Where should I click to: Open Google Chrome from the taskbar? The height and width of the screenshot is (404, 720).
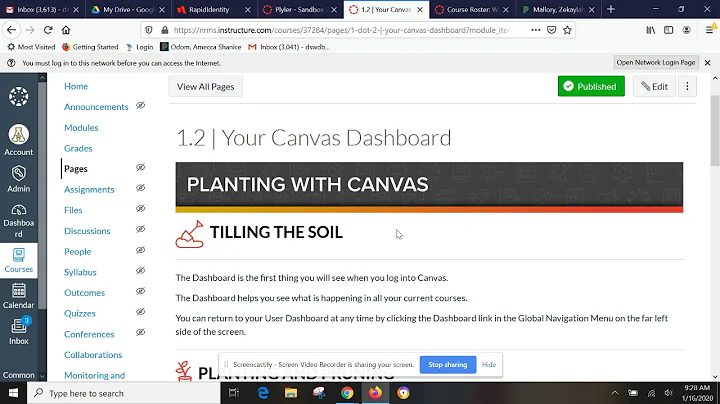[347, 393]
